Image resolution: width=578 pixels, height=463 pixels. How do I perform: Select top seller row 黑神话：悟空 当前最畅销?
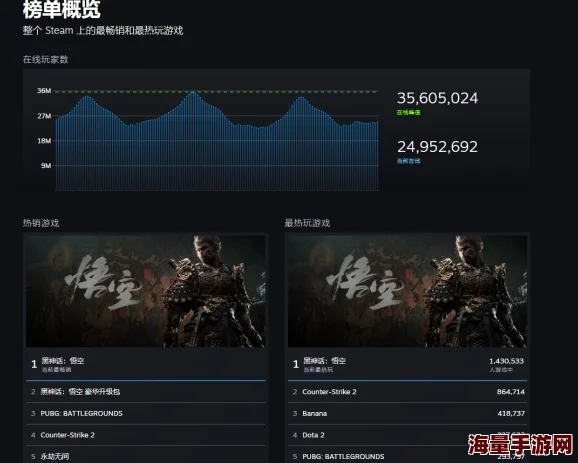point(146,364)
